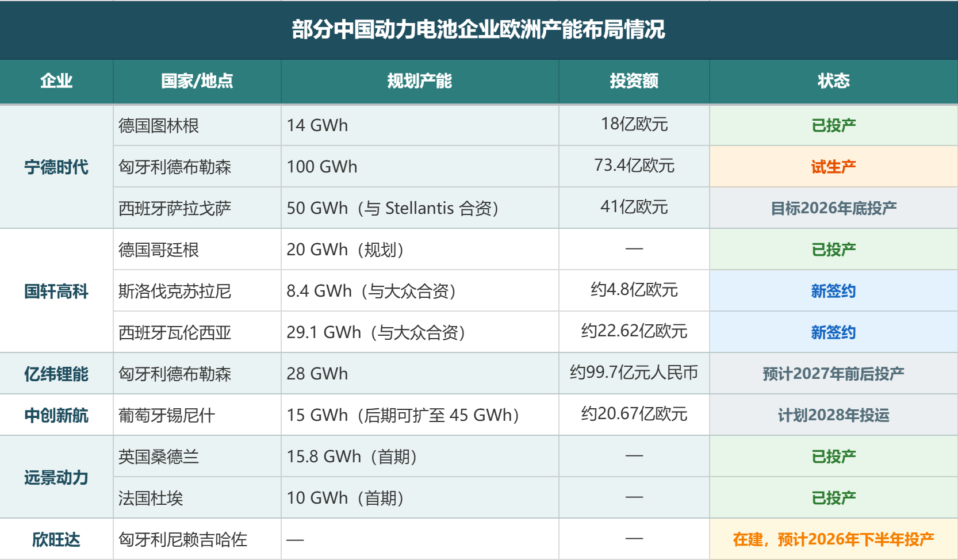Viewport: 958px width, 560px height.
Task: Click capacity cell 14 GWh
Action: tap(420, 125)
